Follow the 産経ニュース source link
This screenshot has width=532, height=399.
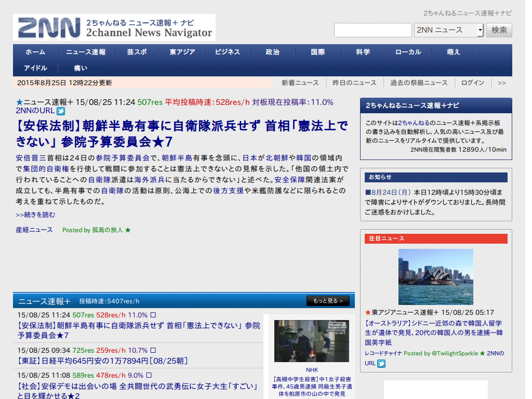point(33,230)
